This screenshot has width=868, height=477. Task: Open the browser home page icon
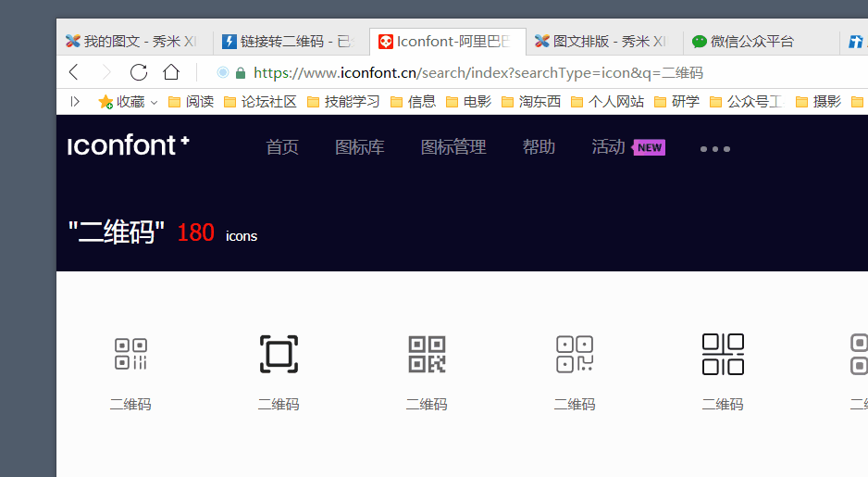pos(171,72)
